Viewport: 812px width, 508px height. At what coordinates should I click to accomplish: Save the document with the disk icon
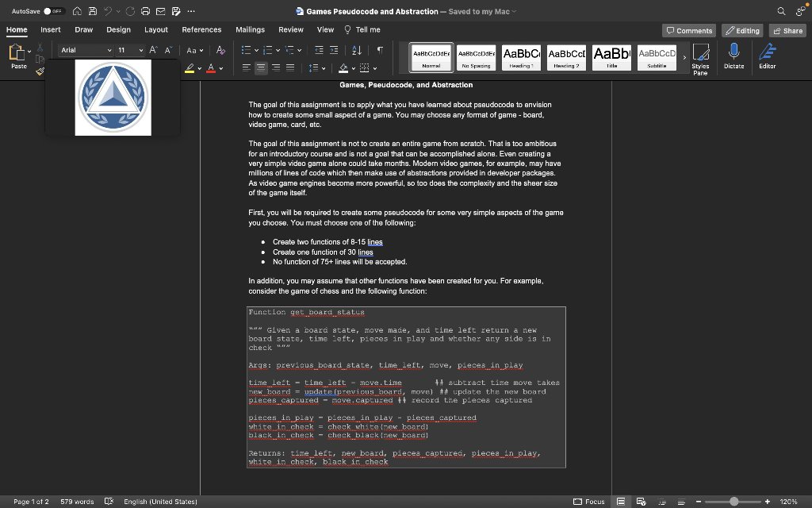(93, 11)
